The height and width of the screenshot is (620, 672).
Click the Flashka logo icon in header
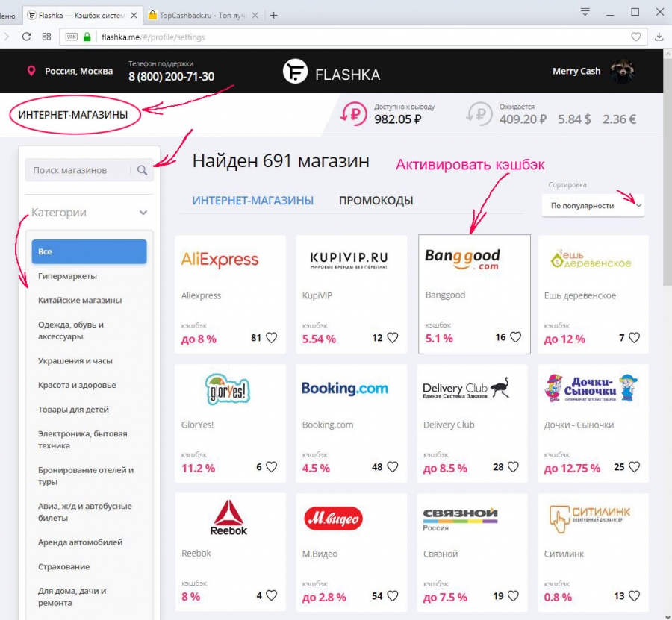[295, 71]
